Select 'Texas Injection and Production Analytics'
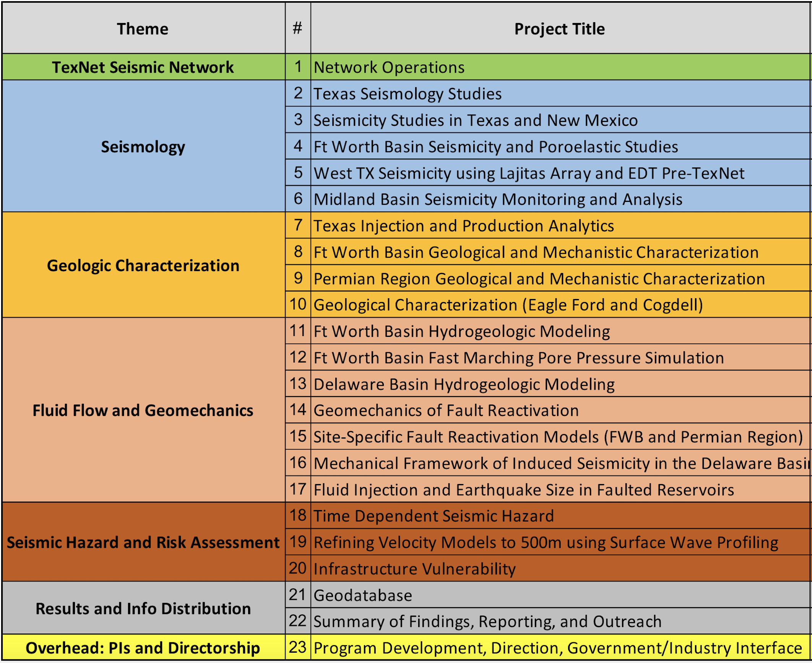This screenshot has width=812, height=663. [x=560, y=225]
